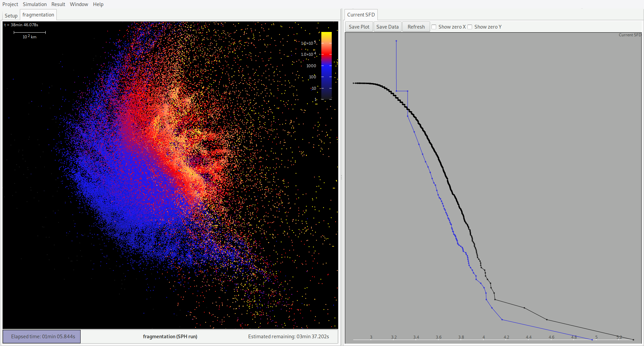Click the x-axis tick label '4.6'
Image resolution: width=644 pixels, height=346 pixels.
tap(551, 337)
